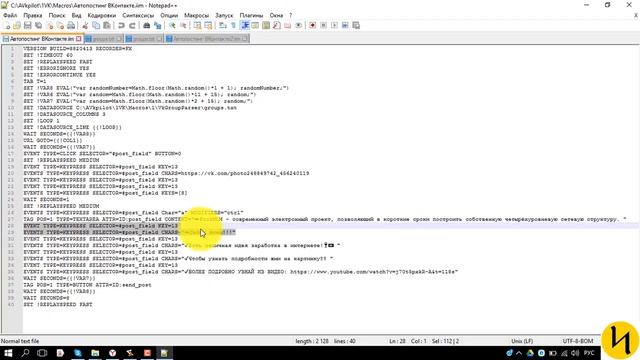Create a new document via toolbar
The image size is (640, 360).
6,25
